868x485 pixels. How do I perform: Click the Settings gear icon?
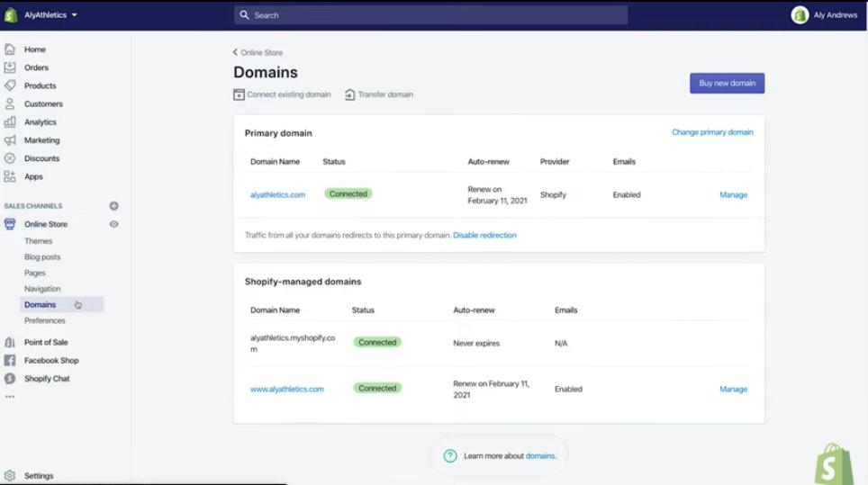(9, 476)
